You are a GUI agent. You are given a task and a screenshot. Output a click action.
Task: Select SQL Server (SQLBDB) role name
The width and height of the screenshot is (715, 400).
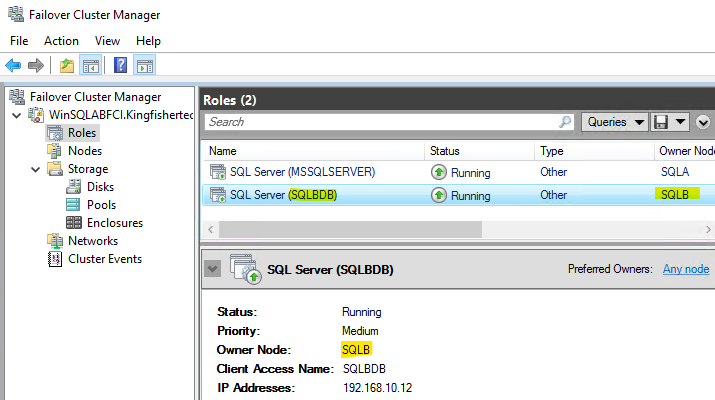(x=283, y=195)
